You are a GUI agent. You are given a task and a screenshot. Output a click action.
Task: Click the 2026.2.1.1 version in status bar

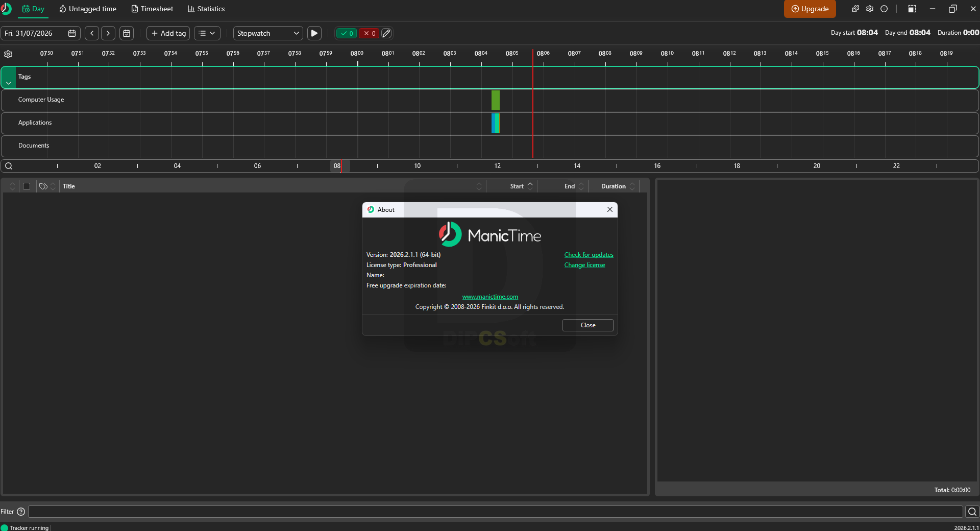[966, 528]
